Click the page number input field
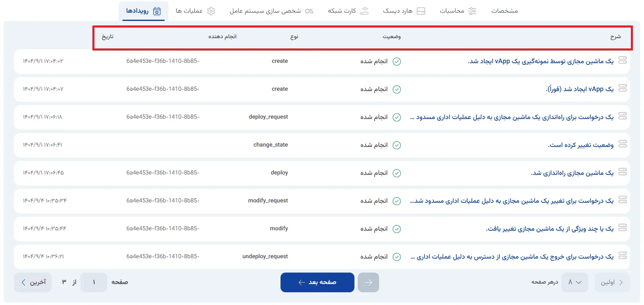 pos(94,282)
